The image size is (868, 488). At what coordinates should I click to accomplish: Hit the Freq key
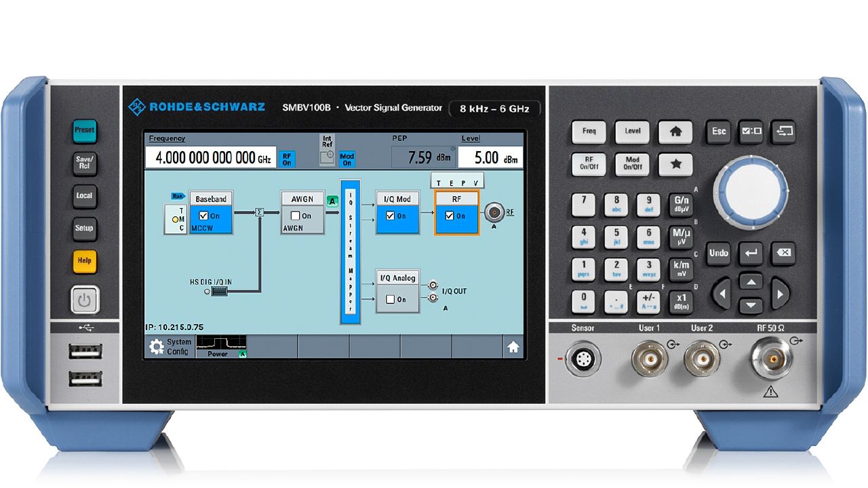click(589, 131)
